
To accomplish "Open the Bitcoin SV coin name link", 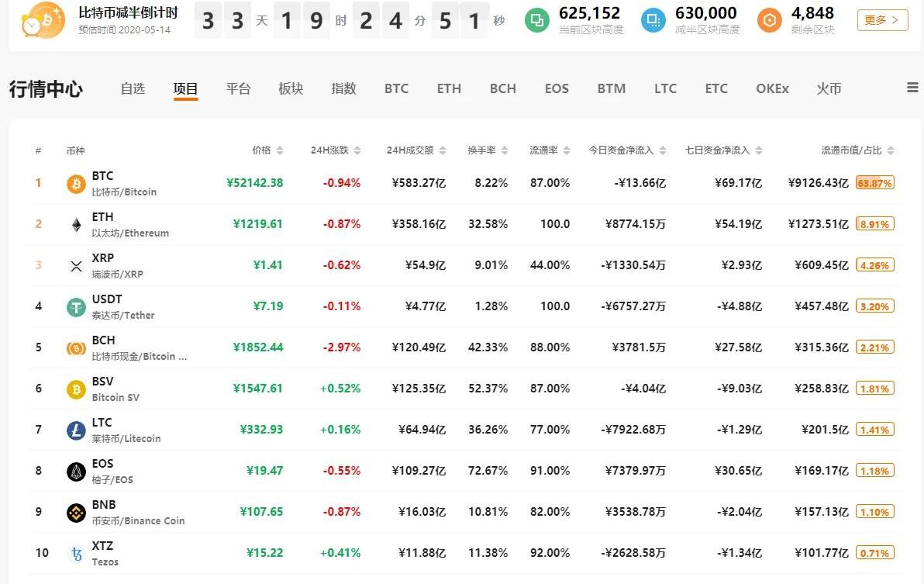I will click(115, 398).
